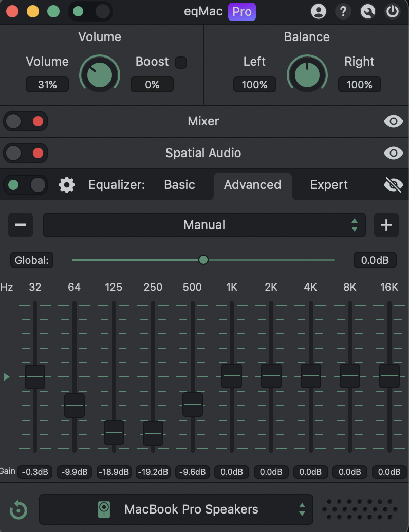Image resolution: width=409 pixels, height=532 pixels.
Task: Click the -9.6dB gain field
Action: [x=193, y=472]
